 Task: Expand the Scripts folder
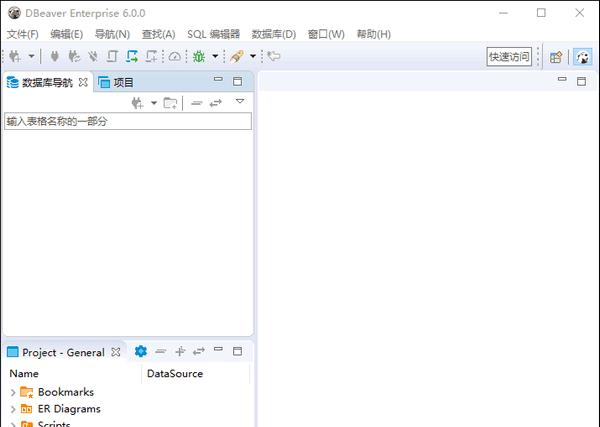[13, 424]
